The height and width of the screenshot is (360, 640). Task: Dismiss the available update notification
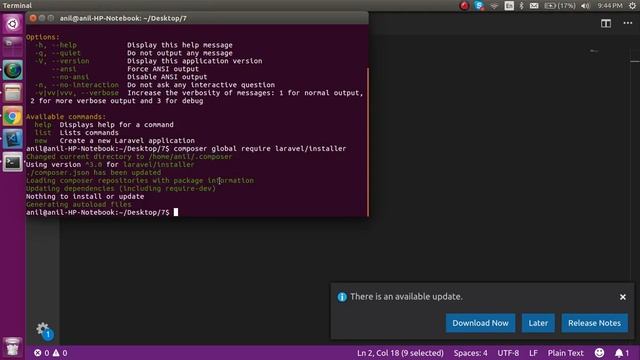tap(622, 297)
